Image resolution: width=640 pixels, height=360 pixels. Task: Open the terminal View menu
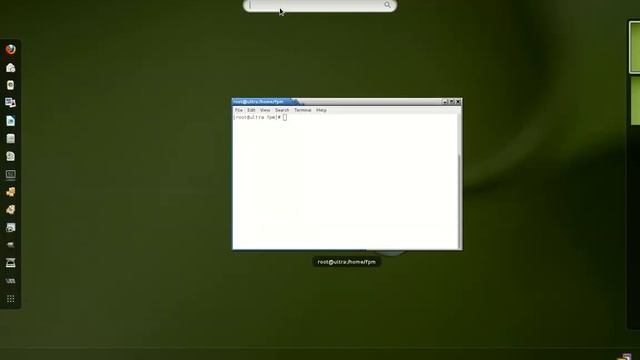pos(265,110)
